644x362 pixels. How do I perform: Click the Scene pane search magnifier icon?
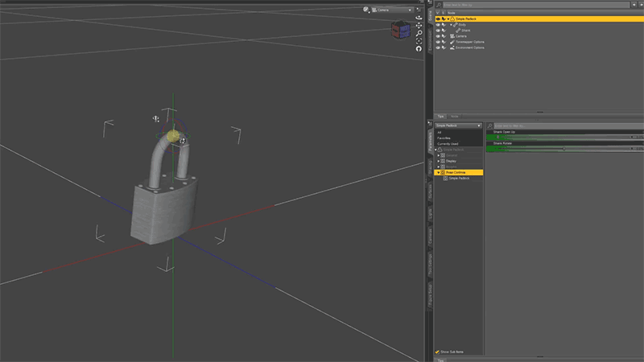coord(439,5)
